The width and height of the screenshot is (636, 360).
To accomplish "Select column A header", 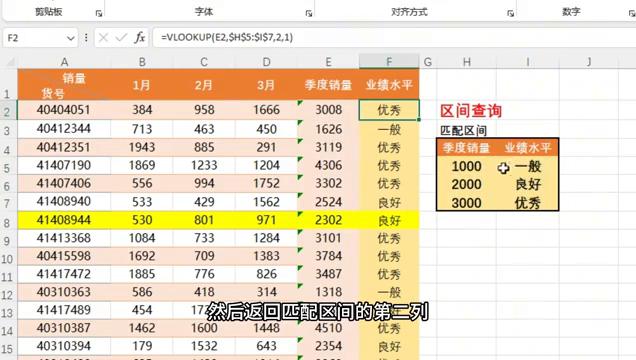I will (64, 62).
